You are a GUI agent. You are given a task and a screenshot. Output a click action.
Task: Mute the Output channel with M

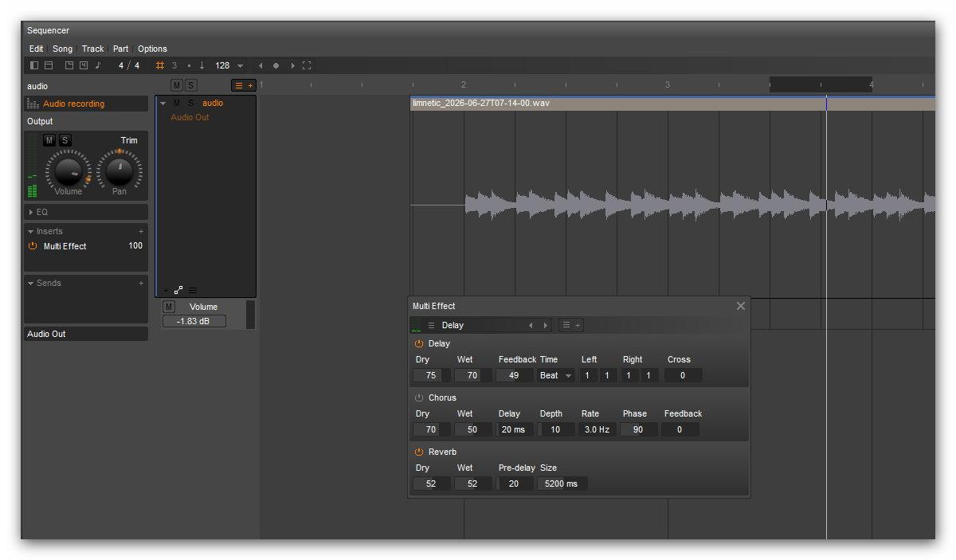pos(49,140)
